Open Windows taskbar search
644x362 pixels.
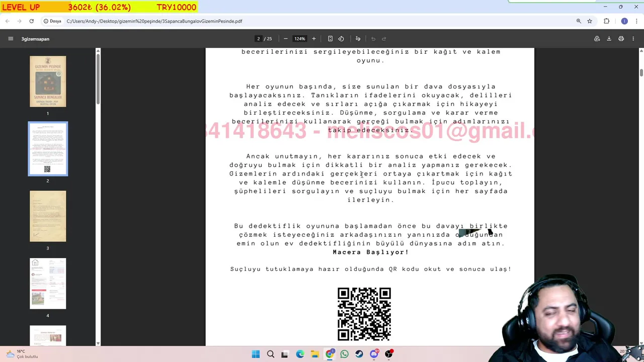coord(271,354)
